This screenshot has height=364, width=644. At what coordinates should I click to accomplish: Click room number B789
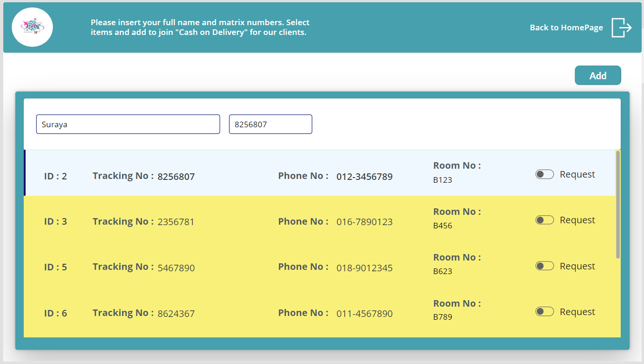click(x=442, y=317)
